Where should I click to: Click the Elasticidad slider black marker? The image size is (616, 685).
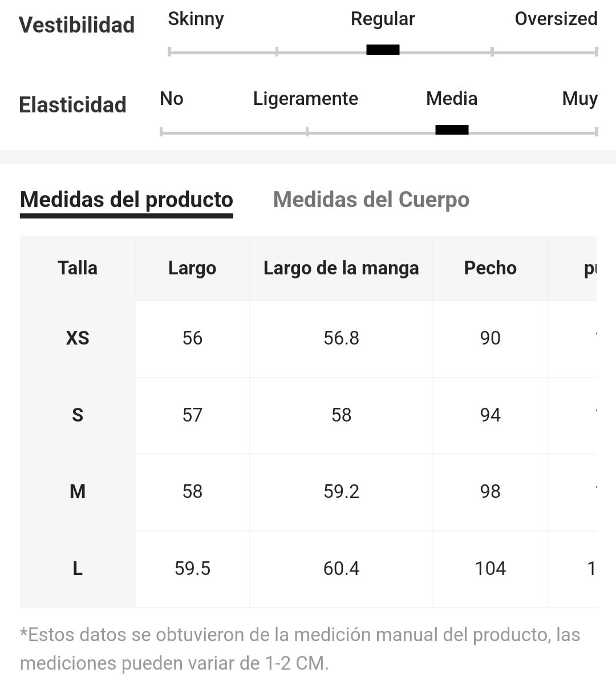[x=452, y=129]
